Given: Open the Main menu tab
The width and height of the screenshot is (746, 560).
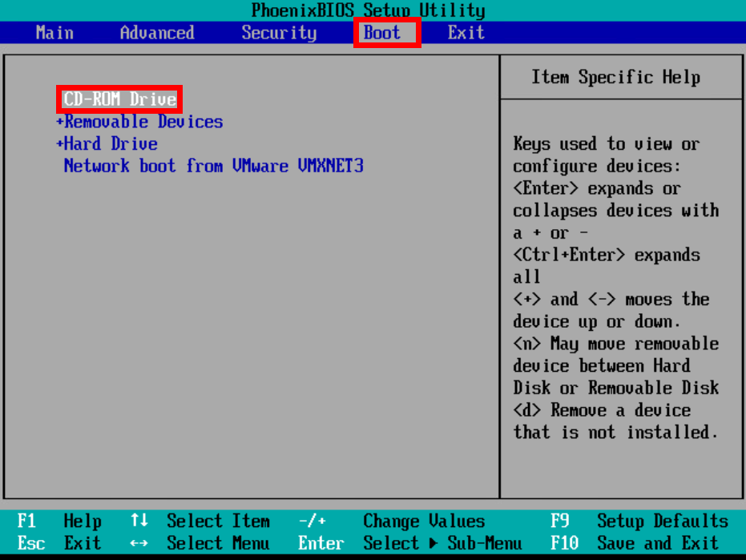Looking at the screenshot, I should (x=54, y=33).
